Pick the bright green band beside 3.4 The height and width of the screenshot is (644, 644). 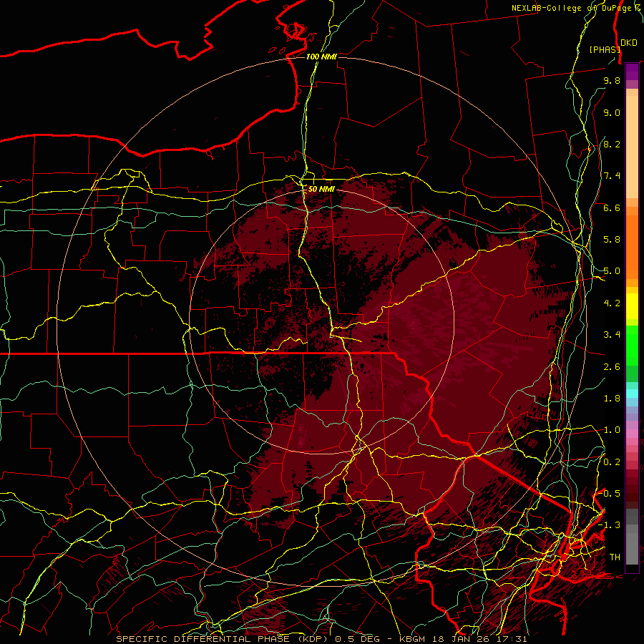click(x=632, y=345)
